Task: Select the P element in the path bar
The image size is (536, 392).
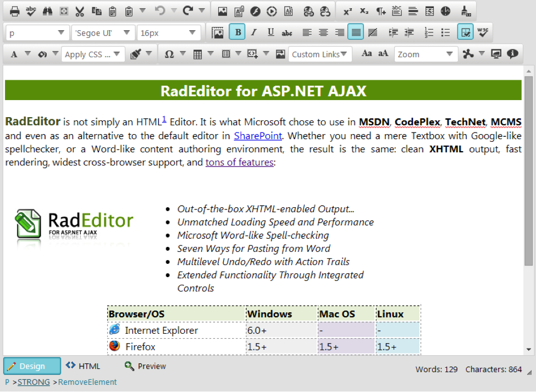Action: [x=7, y=382]
